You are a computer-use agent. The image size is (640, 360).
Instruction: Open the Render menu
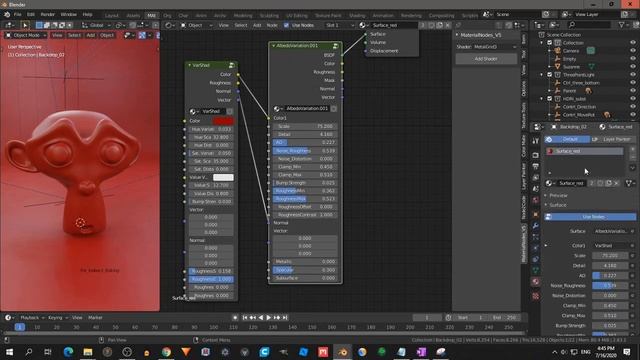click(x=47, y=14)
